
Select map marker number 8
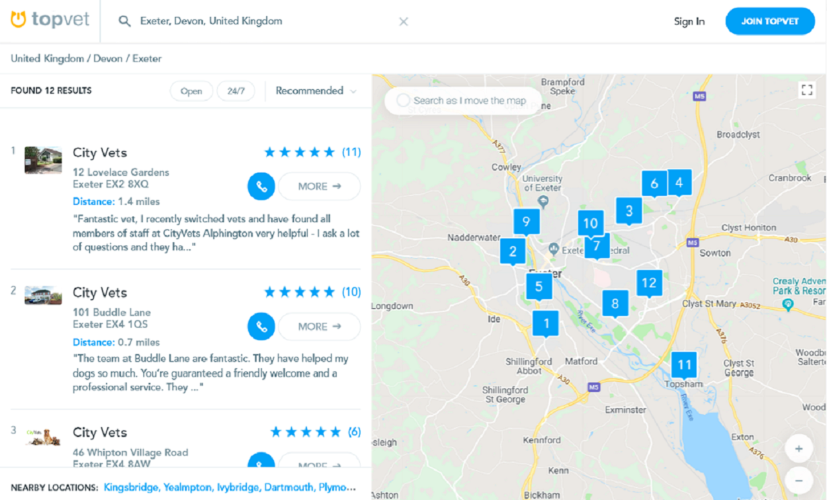point(615,303)
